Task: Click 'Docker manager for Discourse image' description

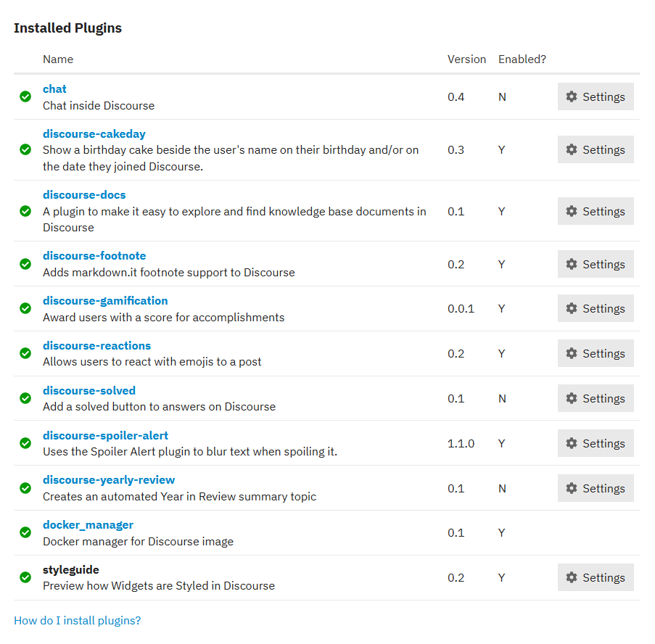Action: (x=138, y=542)
